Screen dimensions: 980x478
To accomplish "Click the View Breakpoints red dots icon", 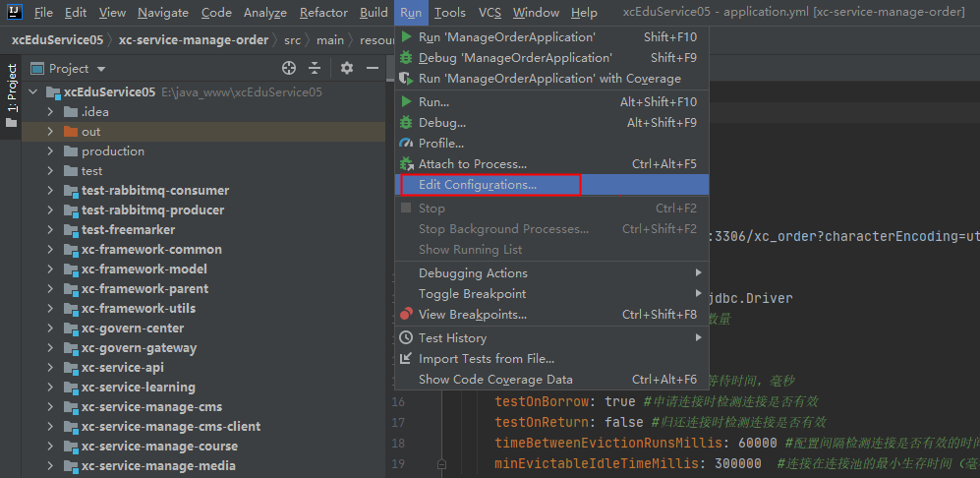I will coord(406,314).
